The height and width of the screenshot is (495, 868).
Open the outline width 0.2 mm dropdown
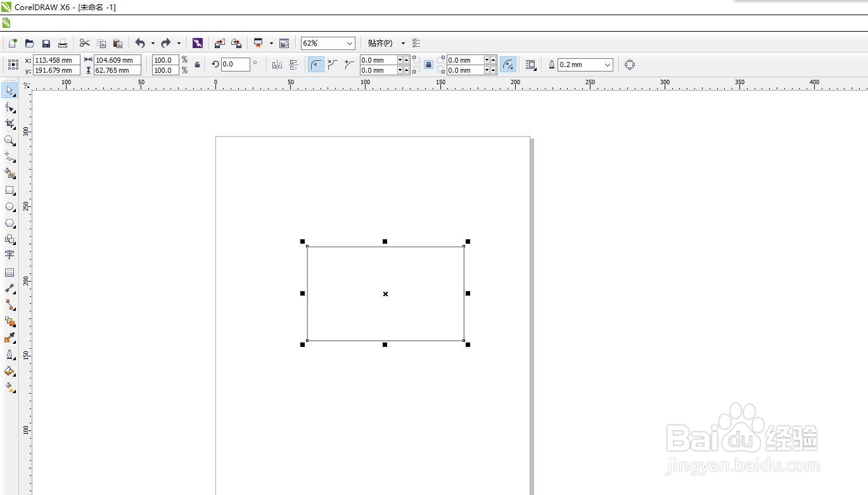click(608, 65)
